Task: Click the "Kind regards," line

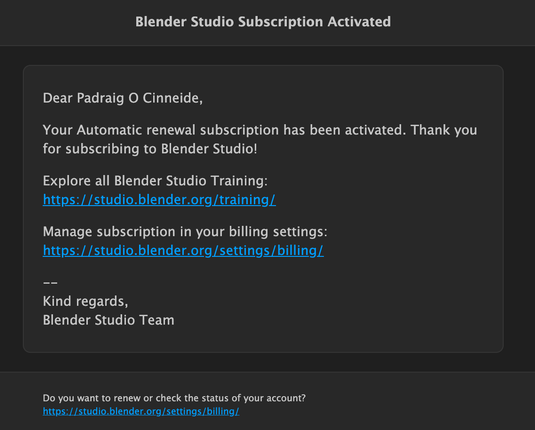Action: tap(85, 301)
